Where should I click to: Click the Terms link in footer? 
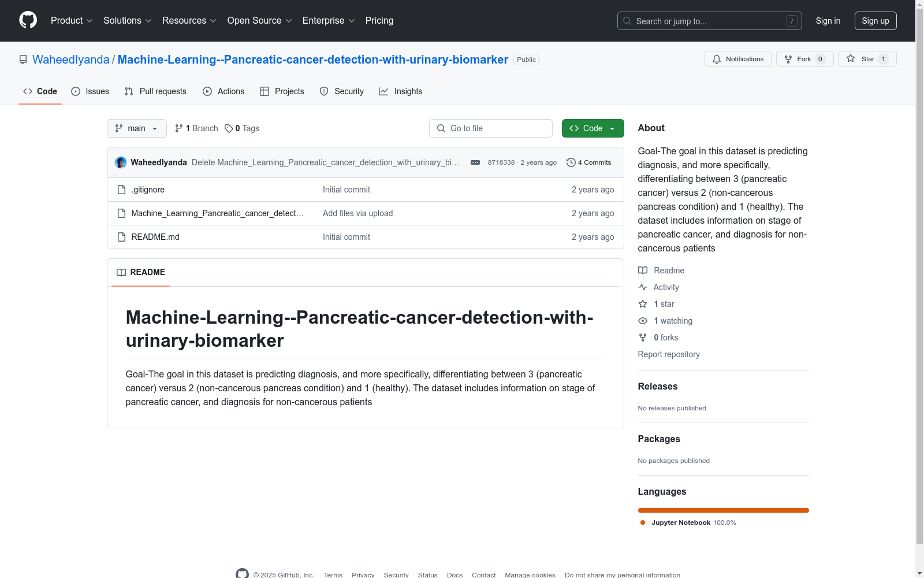click(333, 575)
